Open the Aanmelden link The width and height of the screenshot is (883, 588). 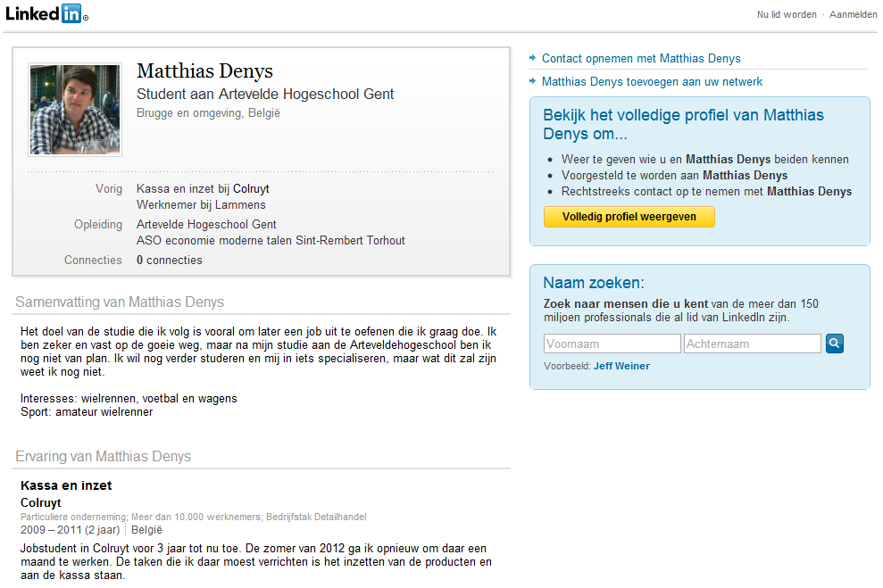(854, 14)
